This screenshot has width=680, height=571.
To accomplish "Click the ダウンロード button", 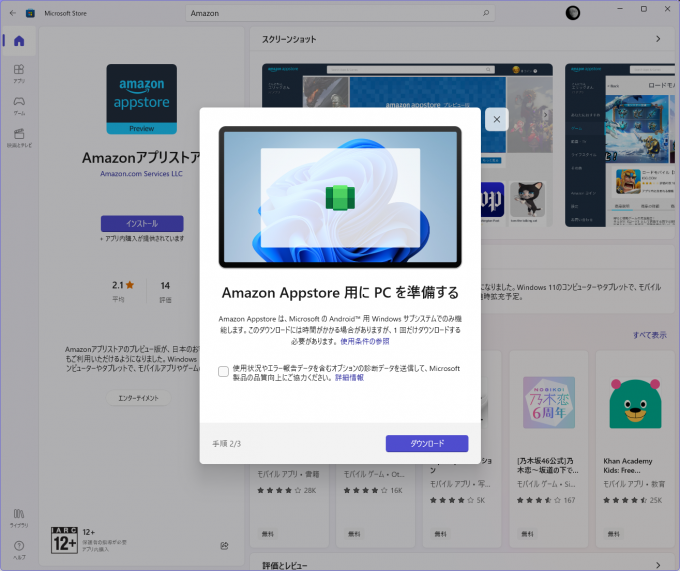I will tap(427, 444).
